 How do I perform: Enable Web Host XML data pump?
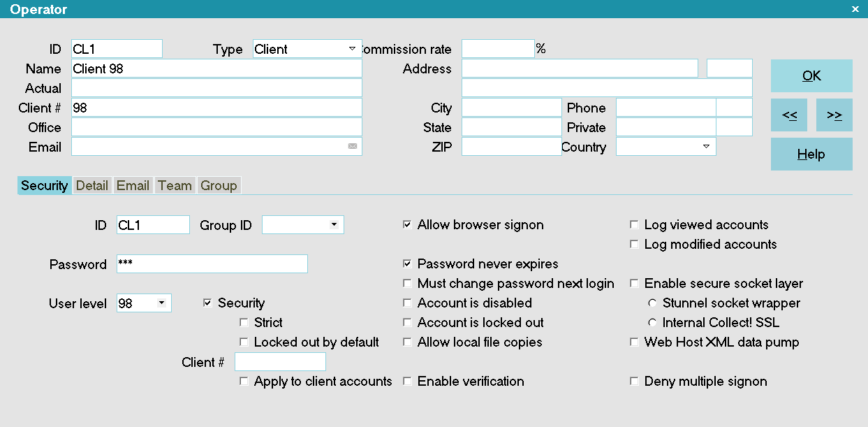coord(634,342)
